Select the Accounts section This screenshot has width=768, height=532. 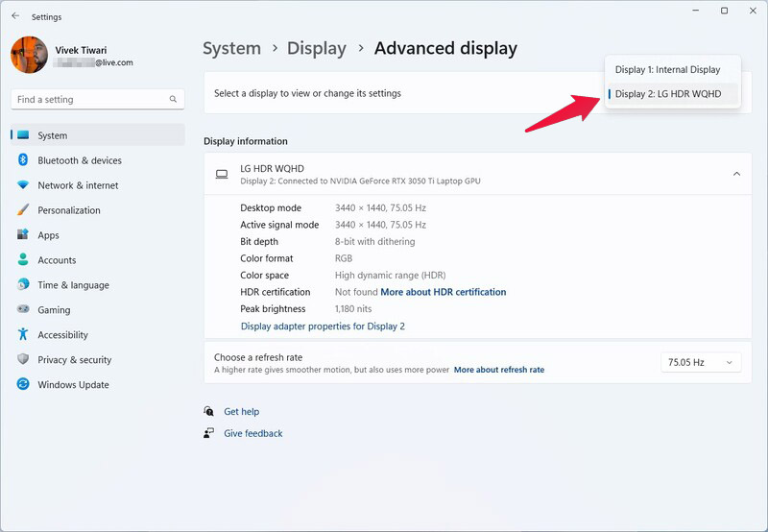[98, 260]
